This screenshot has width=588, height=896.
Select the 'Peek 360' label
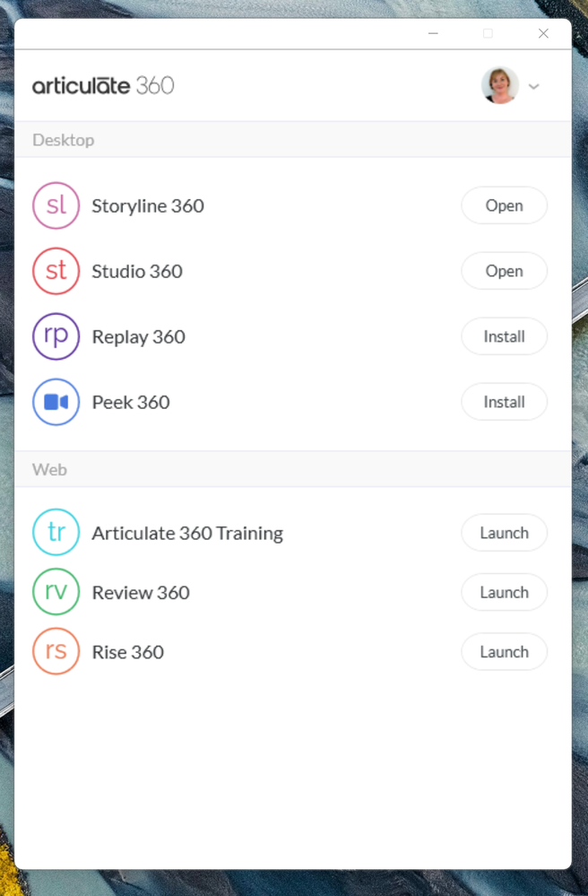pos(131,403)
